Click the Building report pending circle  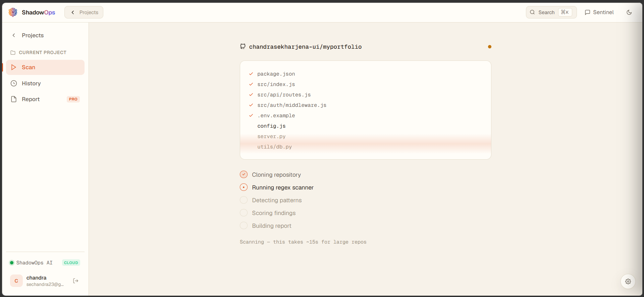point(244,226)
